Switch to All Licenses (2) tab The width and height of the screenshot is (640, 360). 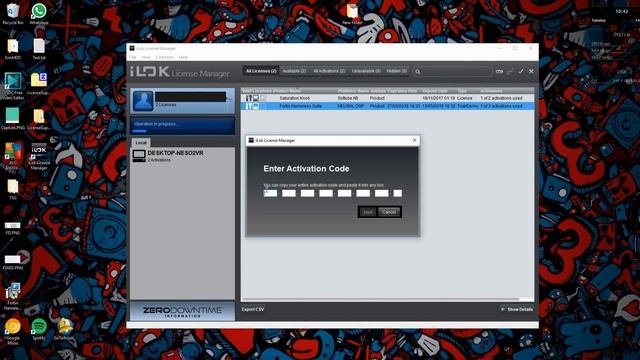tap(261, 71)
